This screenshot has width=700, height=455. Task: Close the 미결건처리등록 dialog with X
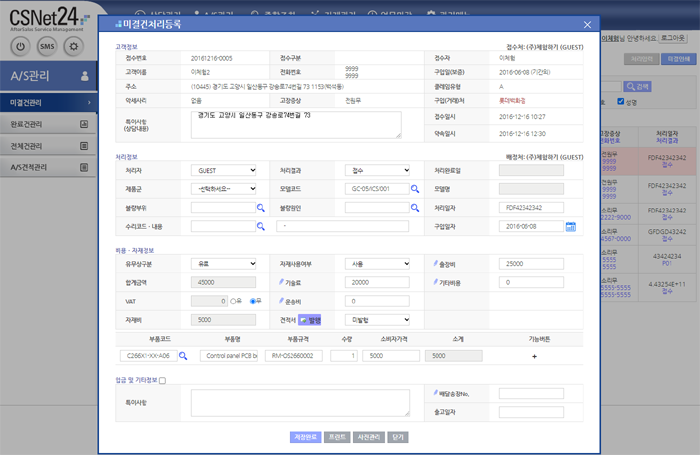(x=588, y=25)
